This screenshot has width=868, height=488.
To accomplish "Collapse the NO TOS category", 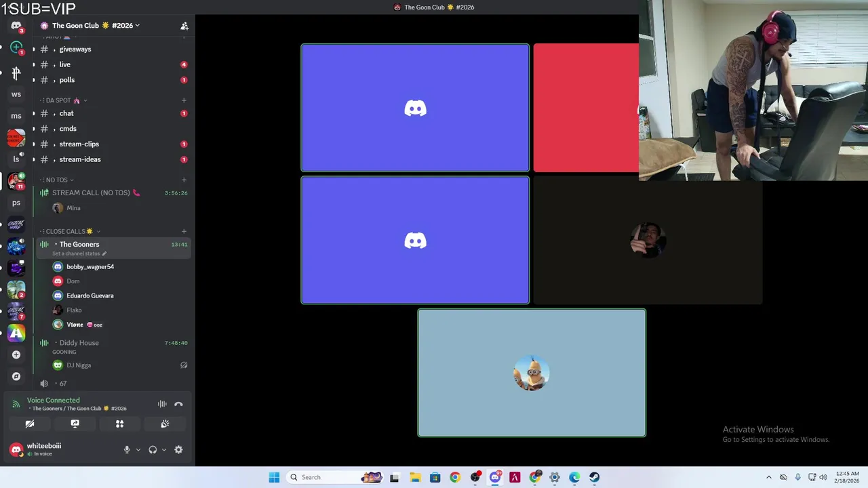I will coord(57,180).
